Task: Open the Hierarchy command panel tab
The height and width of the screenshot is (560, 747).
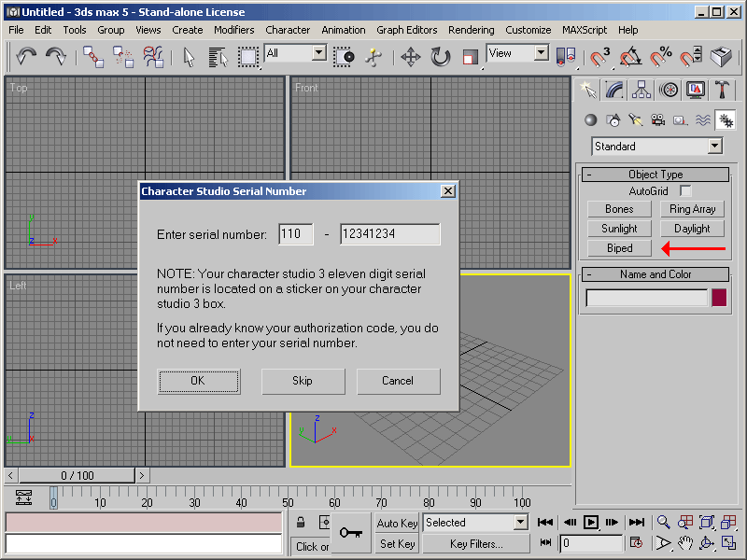Action: [641, 90]
